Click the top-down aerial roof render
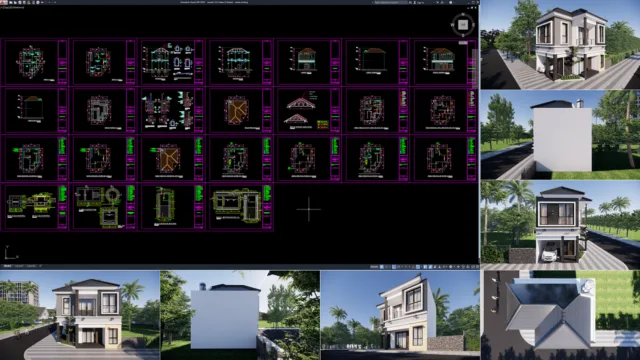640x360 pixels. 560,315
